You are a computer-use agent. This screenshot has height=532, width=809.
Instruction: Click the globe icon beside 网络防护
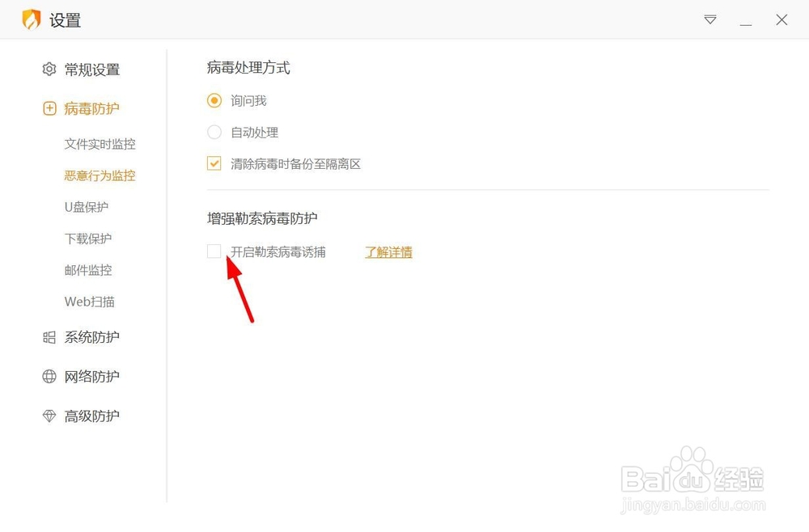(x=49, y=376)
